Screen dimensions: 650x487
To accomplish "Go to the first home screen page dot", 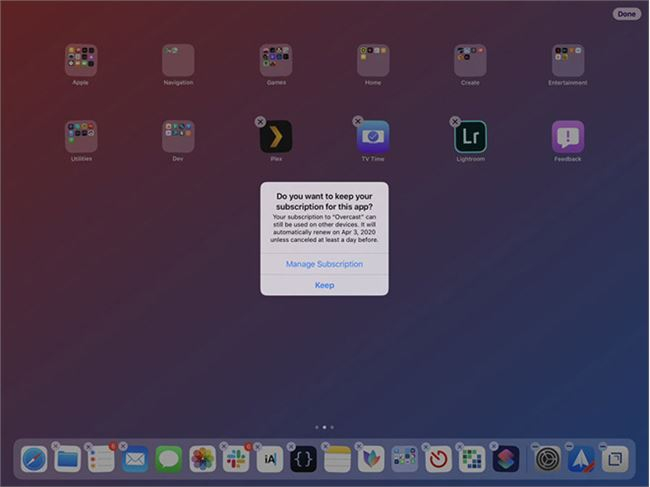I will pos(317,427).
